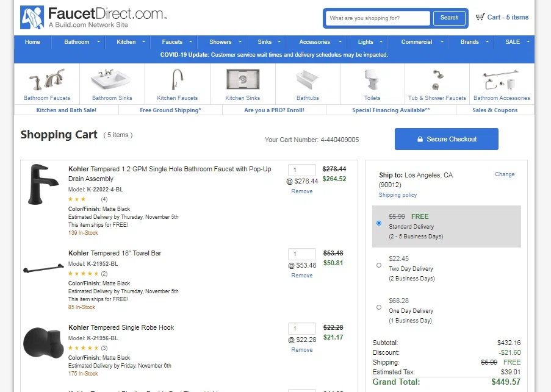This screenshot has width=551, height=392.
Task: Expand the Accessories menu dropdown arrow
Action: 340,42
